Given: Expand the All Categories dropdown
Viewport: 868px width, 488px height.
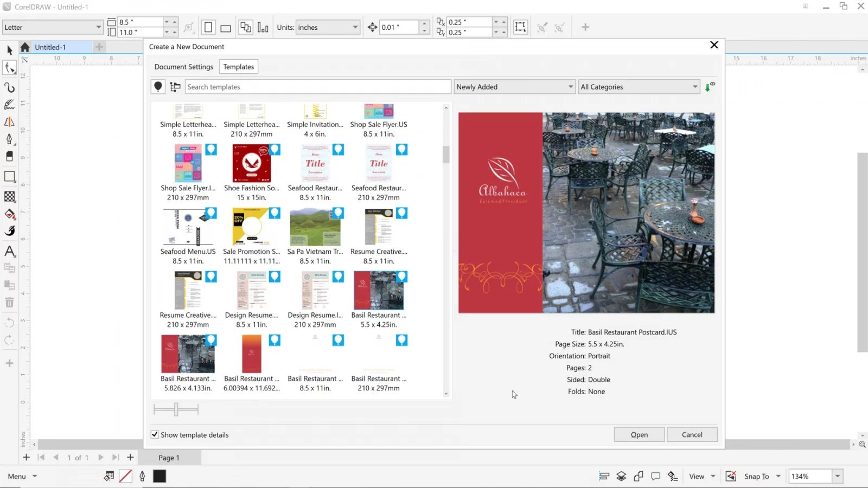Looking at the screenshot, I should tap(694, 87).
